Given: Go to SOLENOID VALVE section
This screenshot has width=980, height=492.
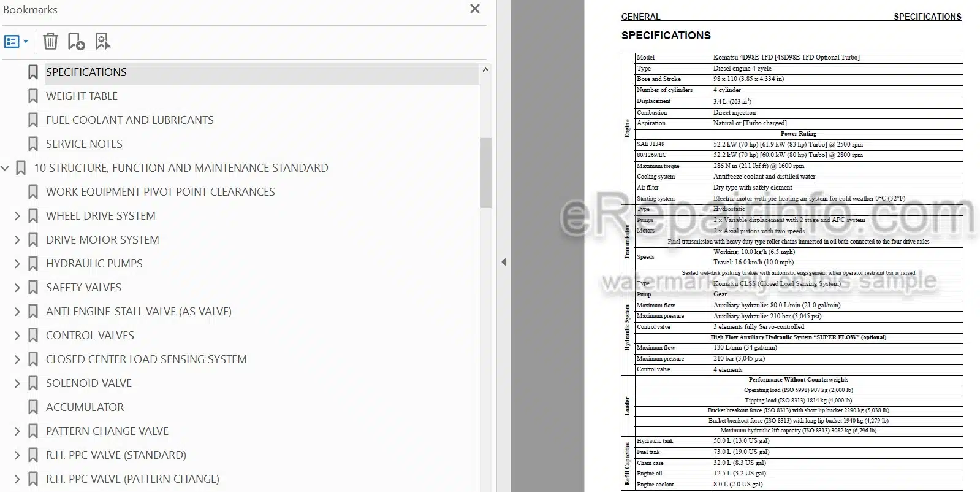Looking at the screenshot, I should click(89, 383).
